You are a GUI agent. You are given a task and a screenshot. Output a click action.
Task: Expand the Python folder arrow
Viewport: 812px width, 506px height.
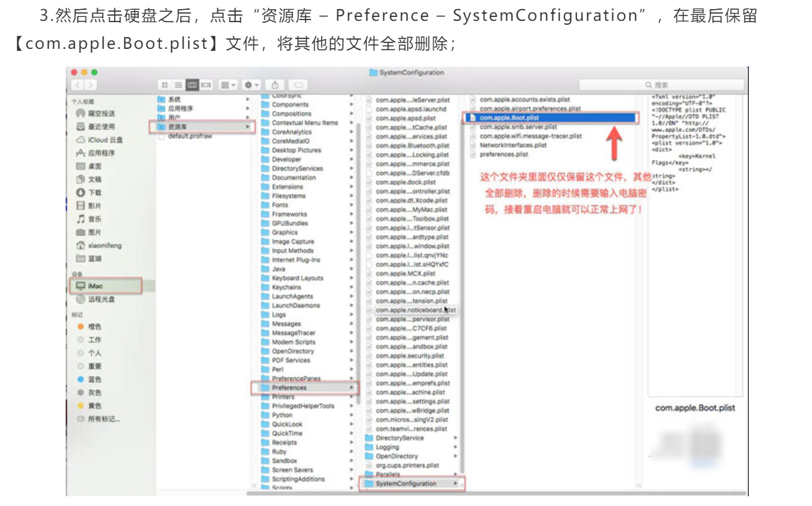351,415
